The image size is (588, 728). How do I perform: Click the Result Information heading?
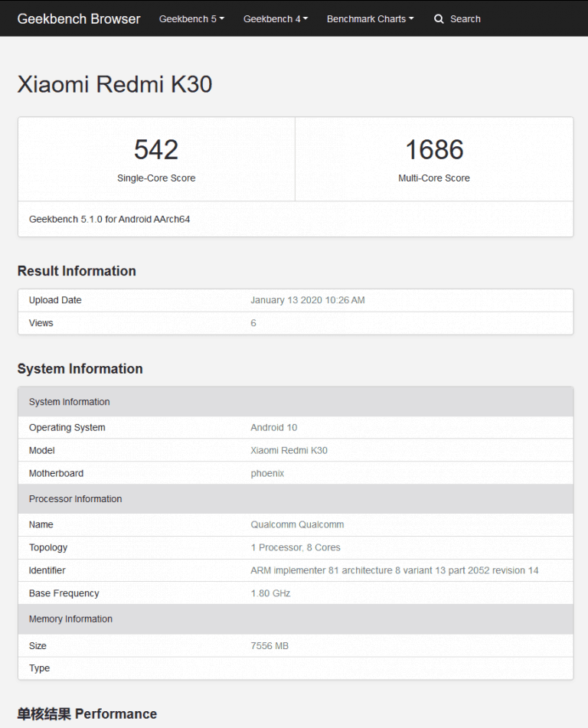click(77, 271)
